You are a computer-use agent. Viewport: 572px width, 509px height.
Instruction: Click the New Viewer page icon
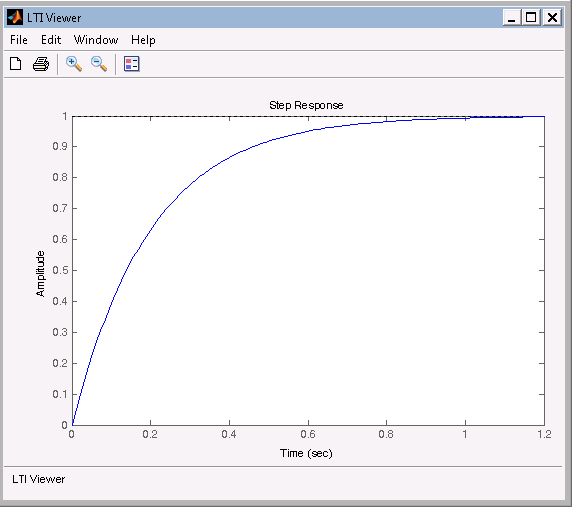click(x=15, y=64)
